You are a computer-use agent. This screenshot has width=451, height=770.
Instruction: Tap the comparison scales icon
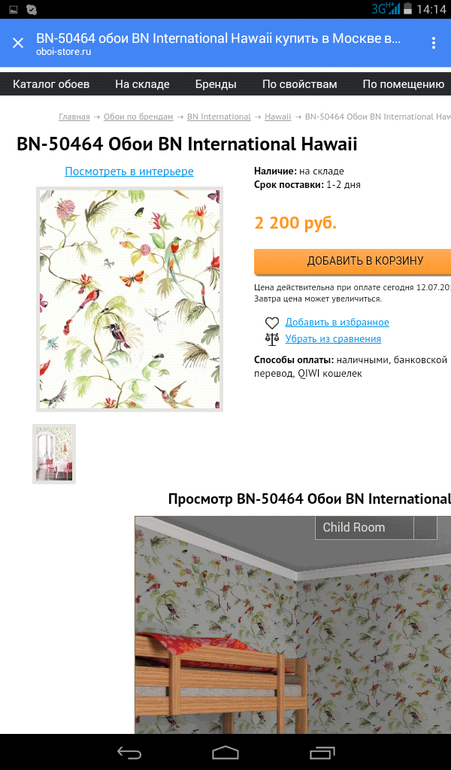point(272,339)
